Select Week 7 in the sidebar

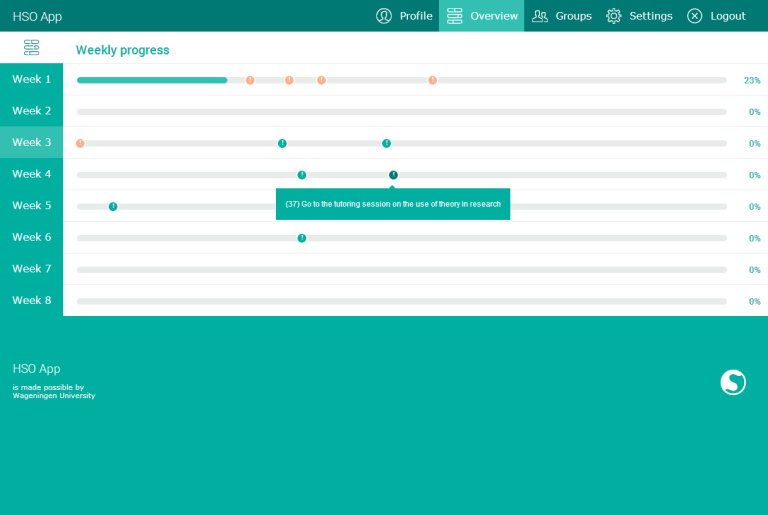pyautogui.click(x=31, y=269)
